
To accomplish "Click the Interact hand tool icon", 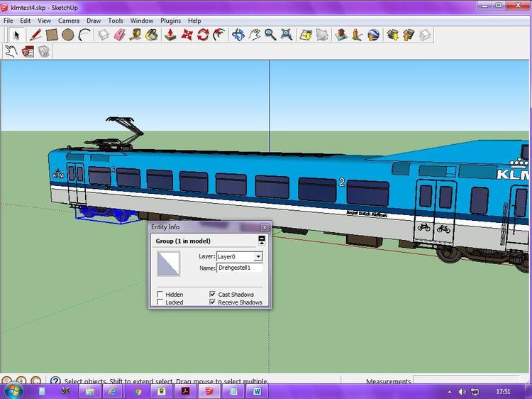I will pos(11,51).
